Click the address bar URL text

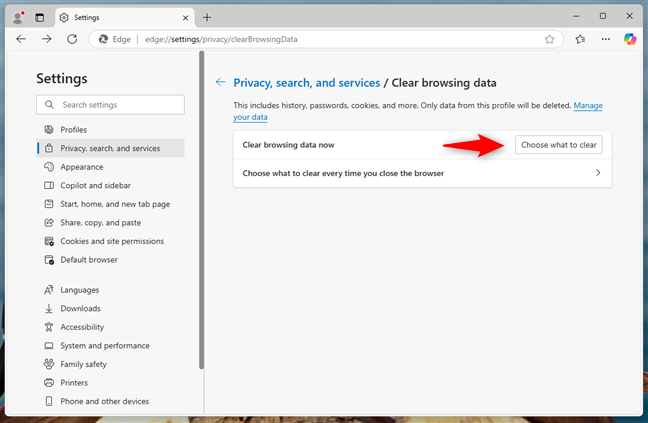[221, 39]
